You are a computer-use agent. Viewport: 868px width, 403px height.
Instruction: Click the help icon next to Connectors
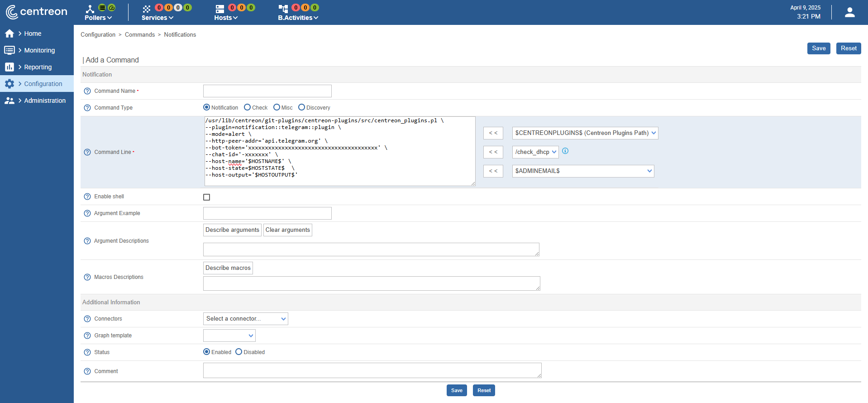(x=87, y=319)
